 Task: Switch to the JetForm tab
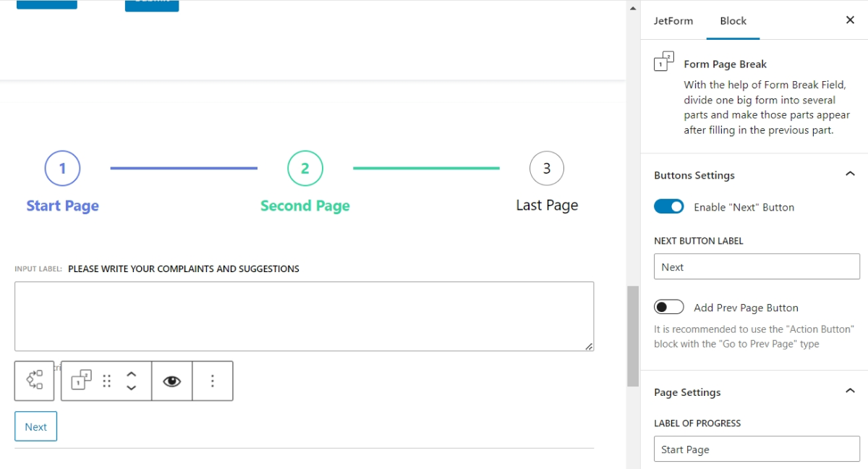tap(673, 20)
